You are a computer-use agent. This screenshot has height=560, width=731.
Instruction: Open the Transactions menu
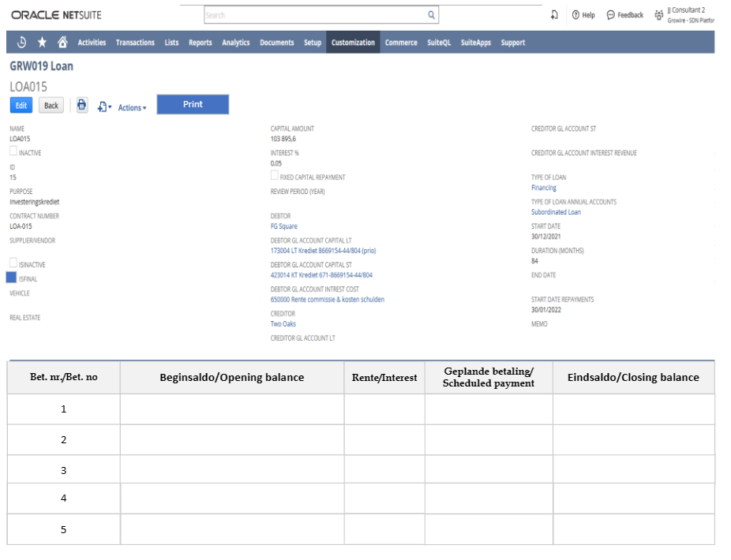135,43
